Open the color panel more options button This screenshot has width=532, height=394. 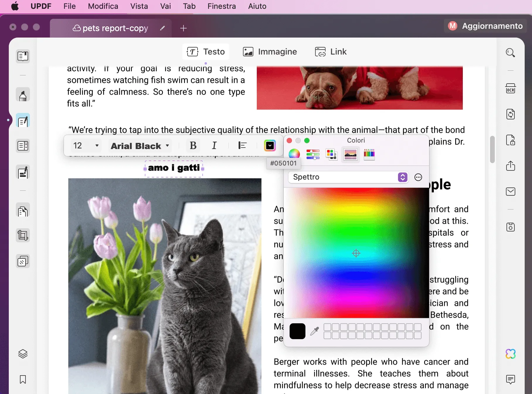[x=418, y=177]
